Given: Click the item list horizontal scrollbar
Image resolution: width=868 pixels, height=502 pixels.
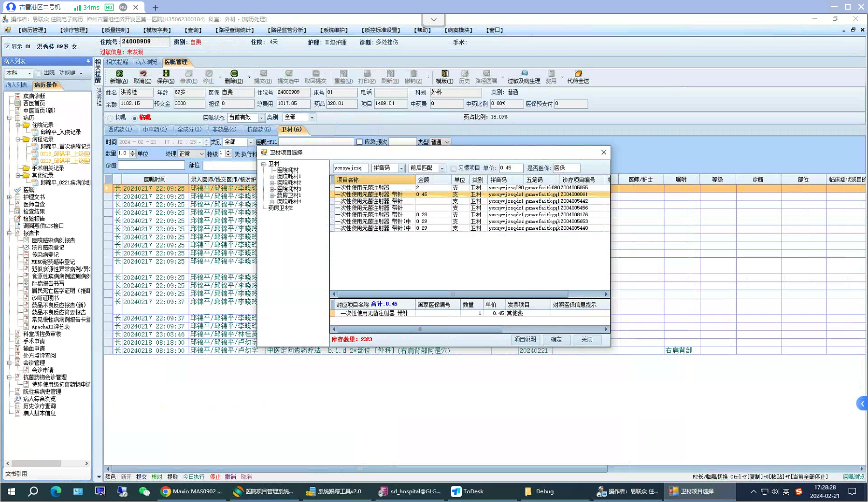Looking at the screenshot, I should coord(453,294).
